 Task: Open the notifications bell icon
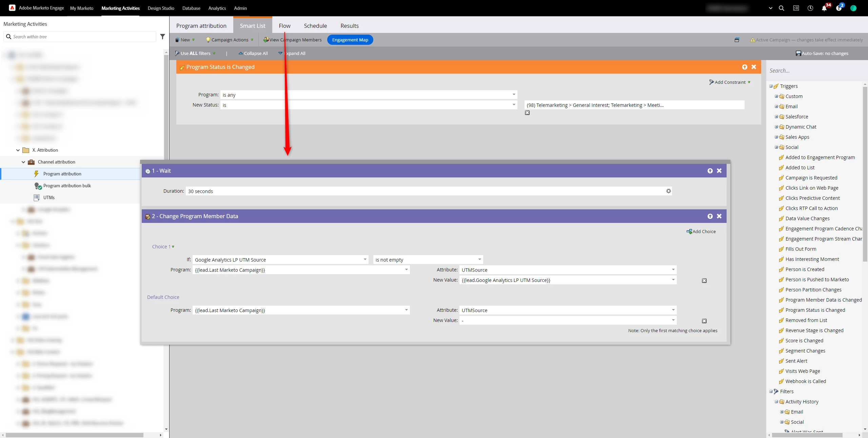(824, 8)
